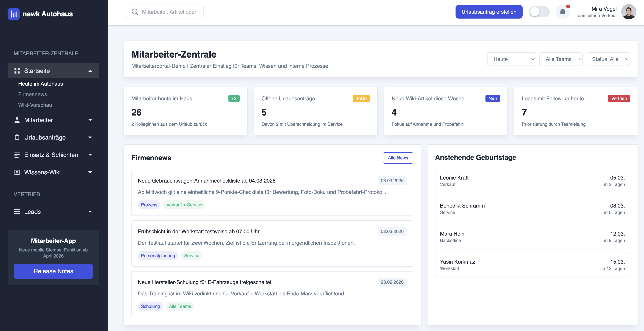
Task: Open Wiki-Vorschau from the sidebar
Action: [x=35, y=105]
